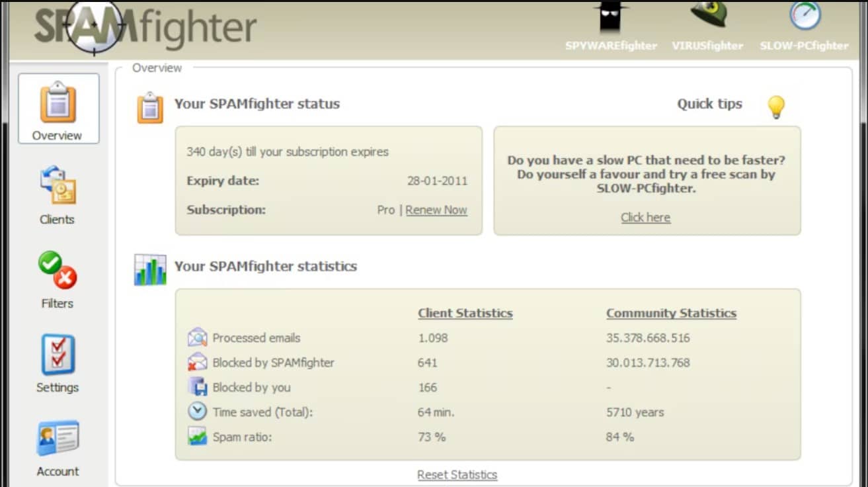Viewport: 868px width, 487px height.
Task: Click the 'Quick tips' heading text
Action: pyautogui.click(x=709, y=104)
